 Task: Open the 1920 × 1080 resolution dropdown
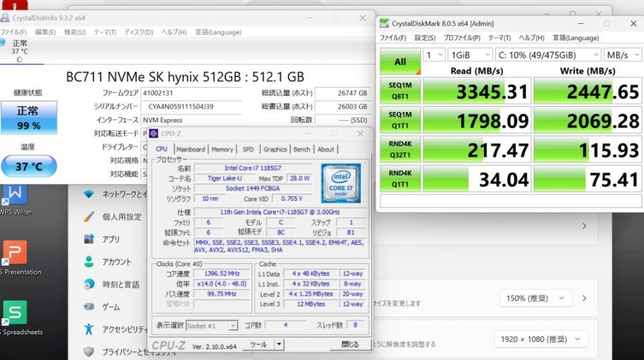[x=541, y=339]
